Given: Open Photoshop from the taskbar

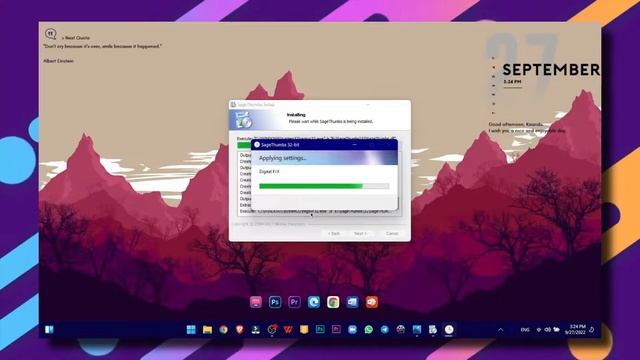Looking at the screenshot, I should pos(320,329).
